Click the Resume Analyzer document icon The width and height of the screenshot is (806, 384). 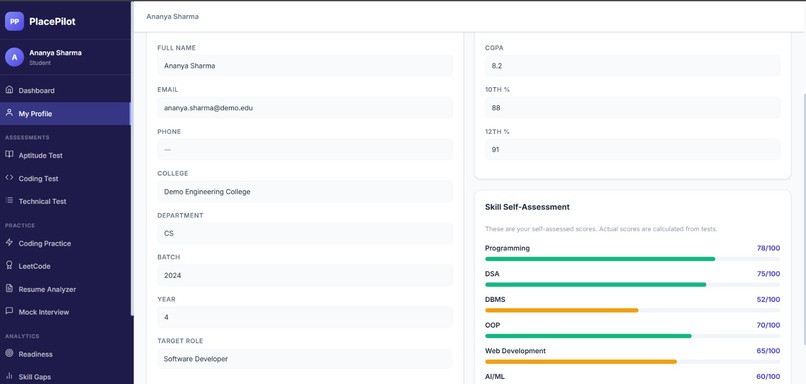pyautogui.click(x=9, y=288)
